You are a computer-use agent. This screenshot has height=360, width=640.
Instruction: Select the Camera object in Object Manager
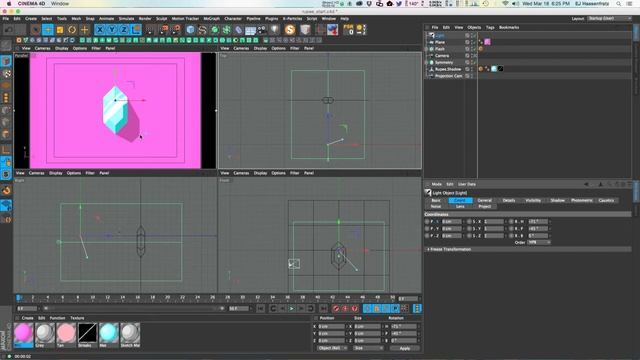click(442, 56)
